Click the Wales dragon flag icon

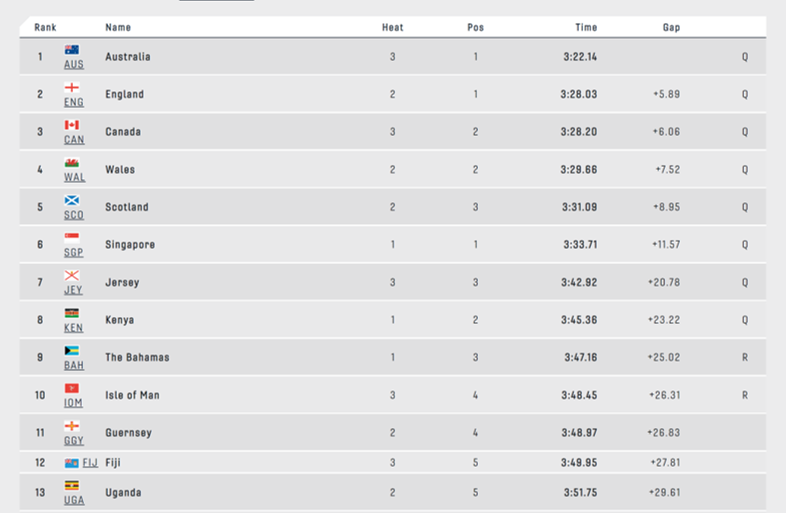click(x=72, y=162)
